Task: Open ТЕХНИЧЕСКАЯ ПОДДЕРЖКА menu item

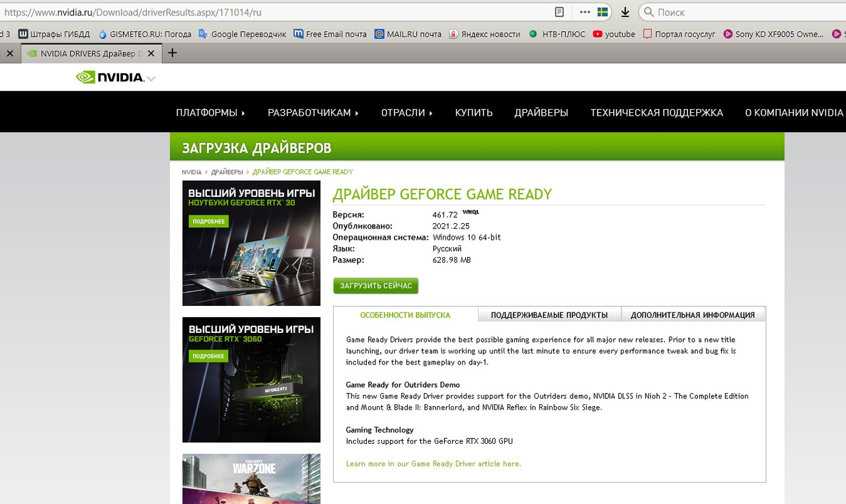Action: [656, 112]
